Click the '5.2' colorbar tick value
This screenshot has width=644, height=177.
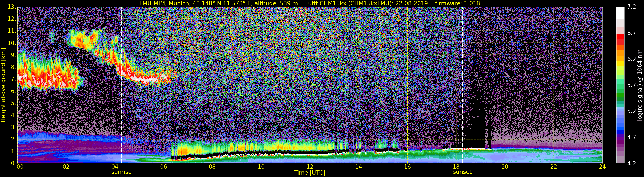[x=632, y=111]
